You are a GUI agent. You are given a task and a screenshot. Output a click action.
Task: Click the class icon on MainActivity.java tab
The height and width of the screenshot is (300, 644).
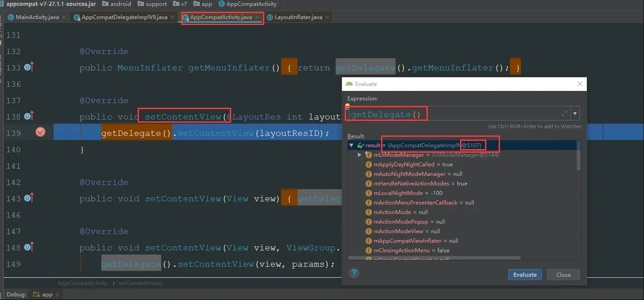pyautogui.click(x=11, y=17)
